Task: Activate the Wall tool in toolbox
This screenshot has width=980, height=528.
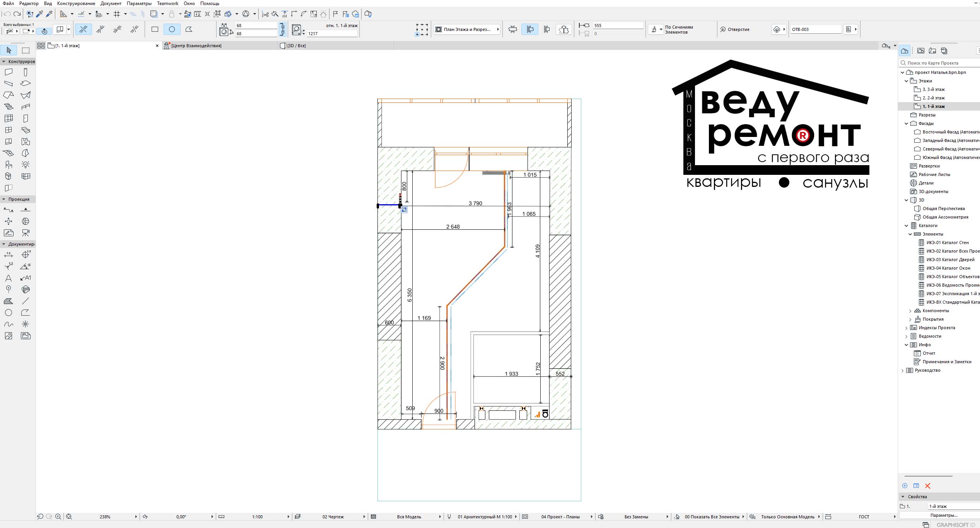Action: pyautogui.click(x=9, y=72)
